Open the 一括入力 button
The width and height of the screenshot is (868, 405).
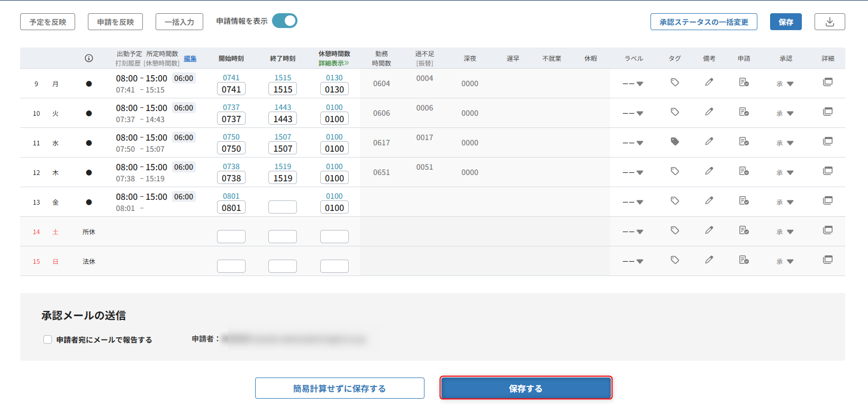pyautogui.click(x=179, y=22)
